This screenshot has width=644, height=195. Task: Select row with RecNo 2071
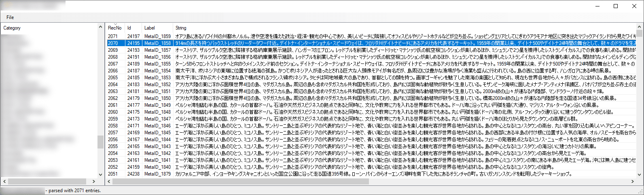[371, 36]
